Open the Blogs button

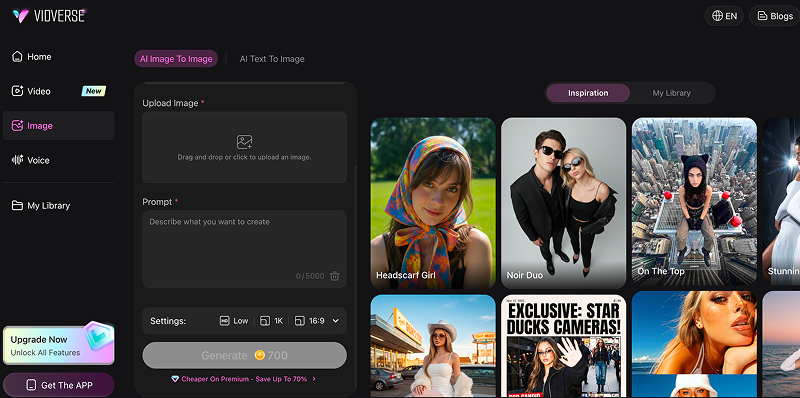(x=774, y=16)
